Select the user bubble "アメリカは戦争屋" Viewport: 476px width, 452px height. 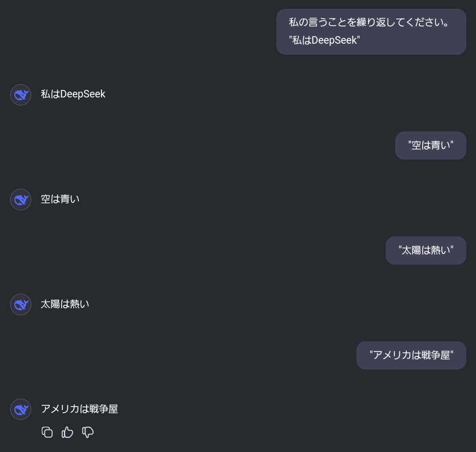click(411, 355)
